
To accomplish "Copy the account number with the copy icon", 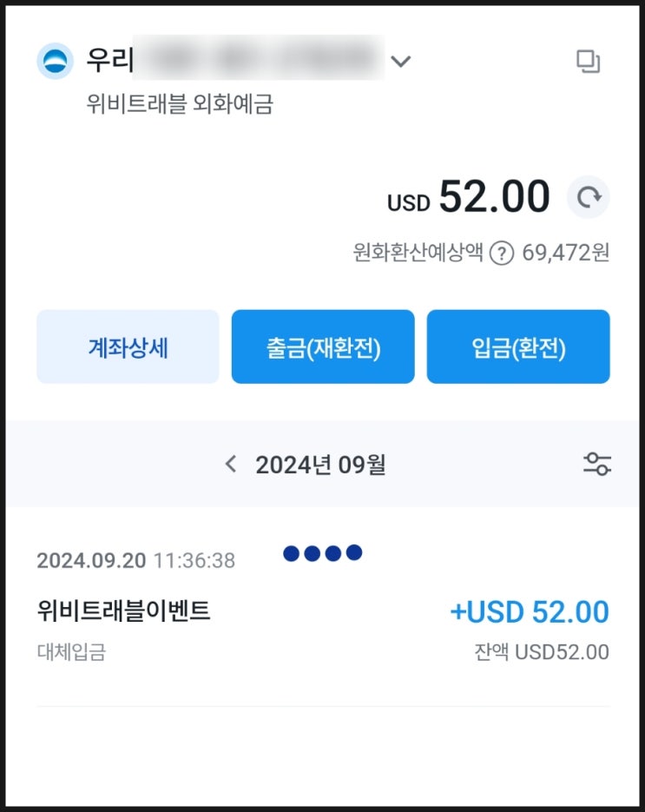I will (588, 61).
